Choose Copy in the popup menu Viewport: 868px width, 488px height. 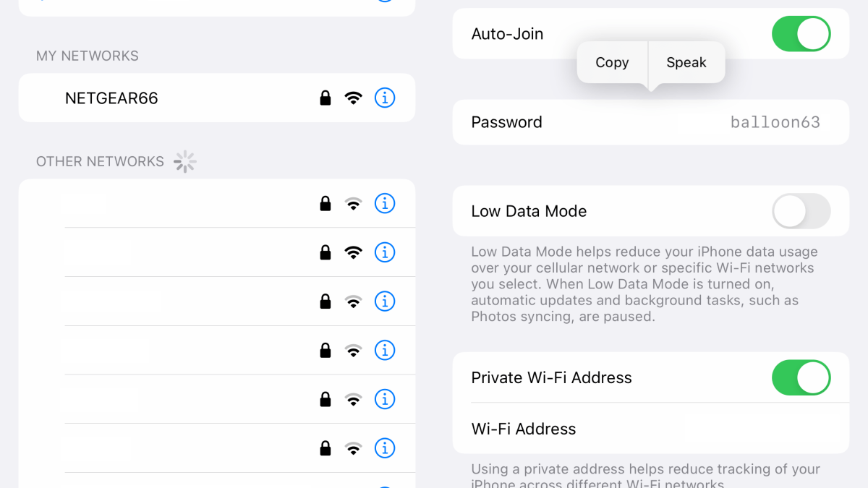612,62
